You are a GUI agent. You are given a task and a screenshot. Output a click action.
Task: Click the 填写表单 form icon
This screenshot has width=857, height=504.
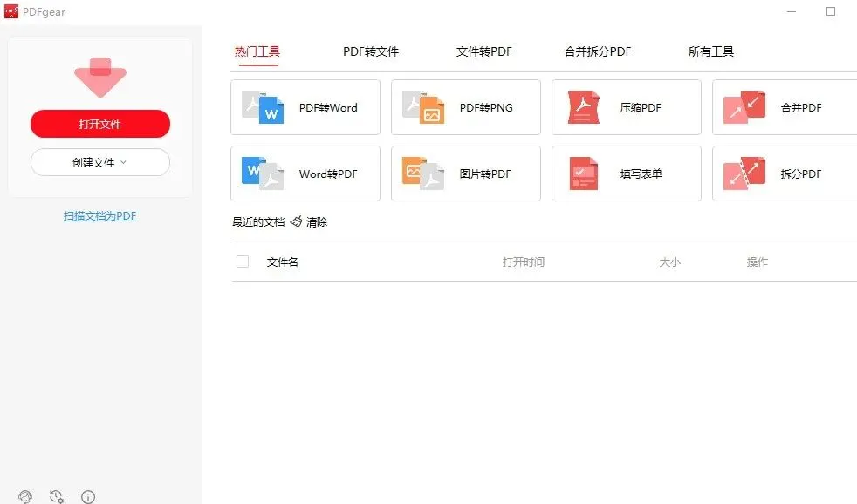583,174
